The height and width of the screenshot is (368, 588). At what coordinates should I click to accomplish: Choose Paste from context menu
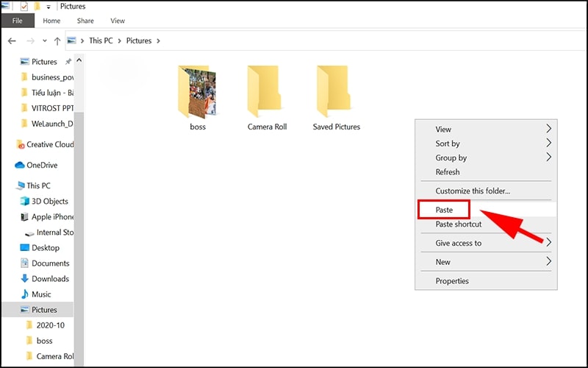tap(486, 210)
